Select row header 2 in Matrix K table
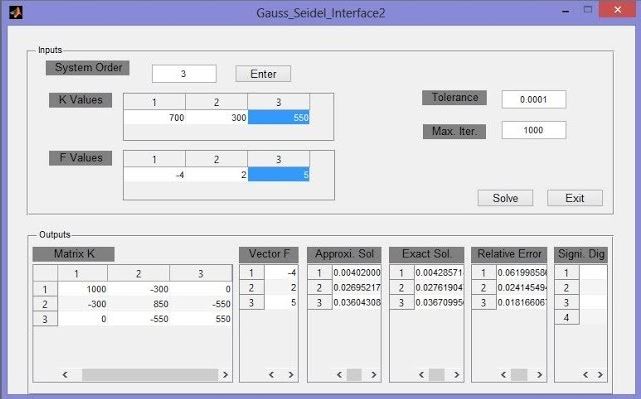This screenshot has height=399, width=641. 45,304
